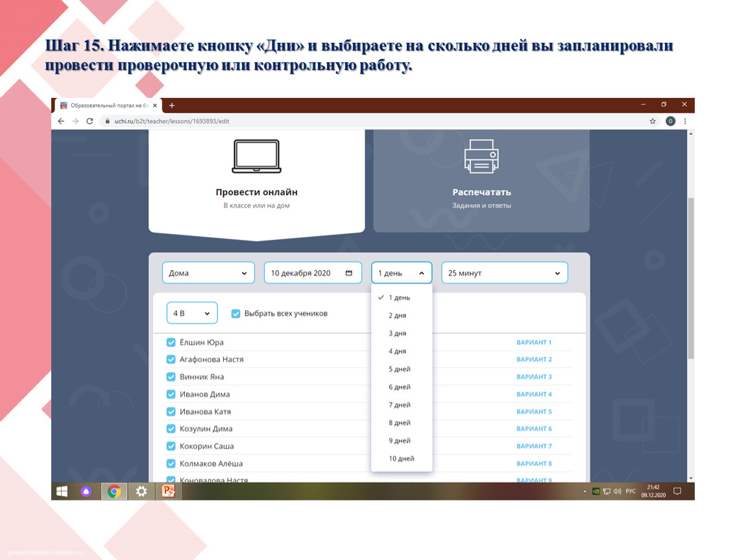This screenshot has width=746, height=560.
Task: Open the Windows Start menu
Action: coord(62,491)
